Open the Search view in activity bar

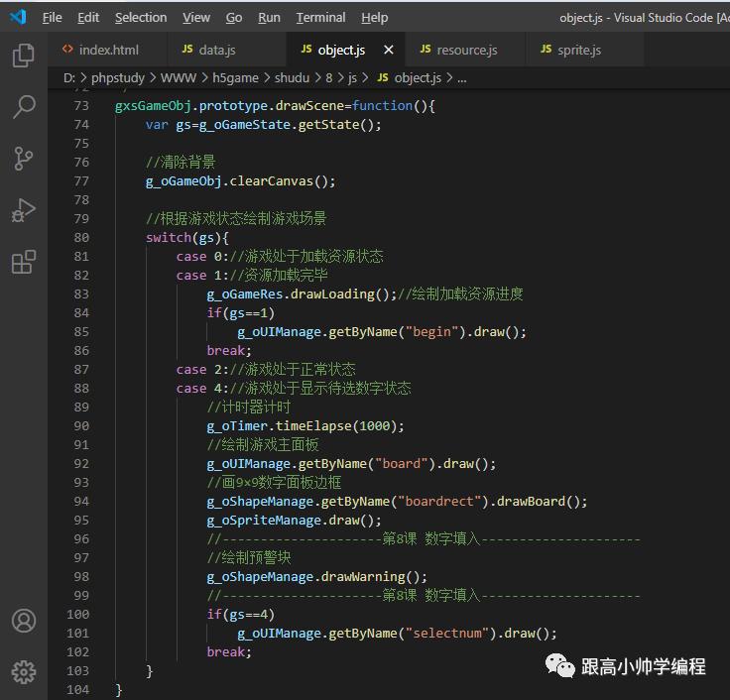pyautogui.click(x=23, y=107)
